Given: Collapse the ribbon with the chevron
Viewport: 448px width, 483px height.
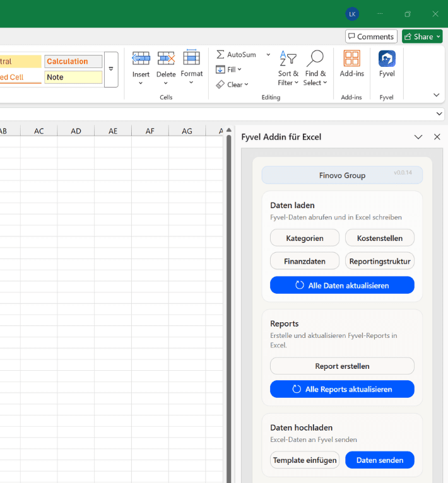Looking at the screenshot, I should coord(436,95).
